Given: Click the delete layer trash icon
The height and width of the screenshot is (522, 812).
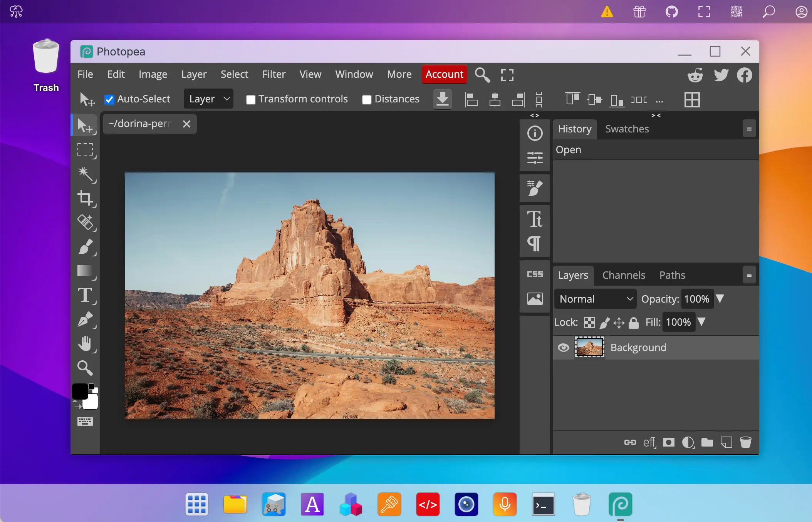Looking at the screenshot, I should [x=746, y=442].
